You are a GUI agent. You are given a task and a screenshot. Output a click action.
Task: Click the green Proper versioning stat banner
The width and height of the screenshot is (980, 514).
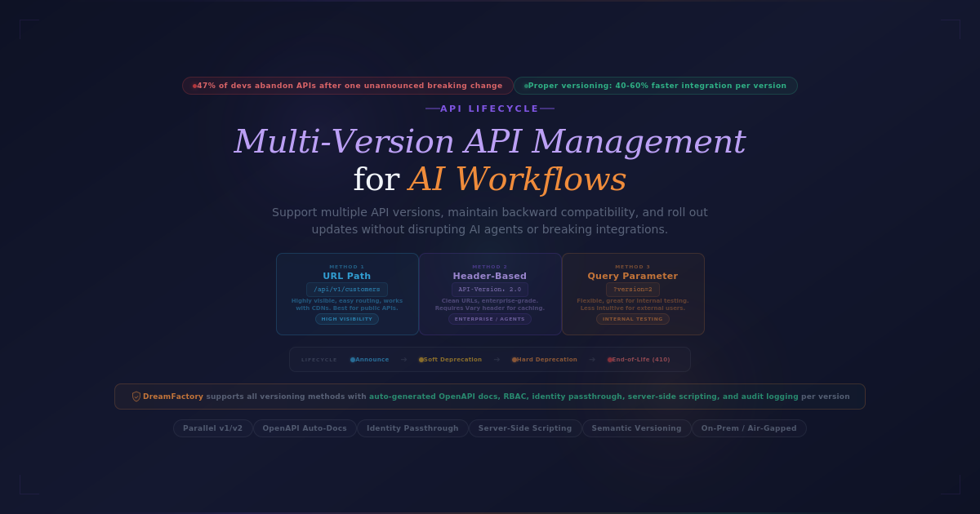coord(656,86)
